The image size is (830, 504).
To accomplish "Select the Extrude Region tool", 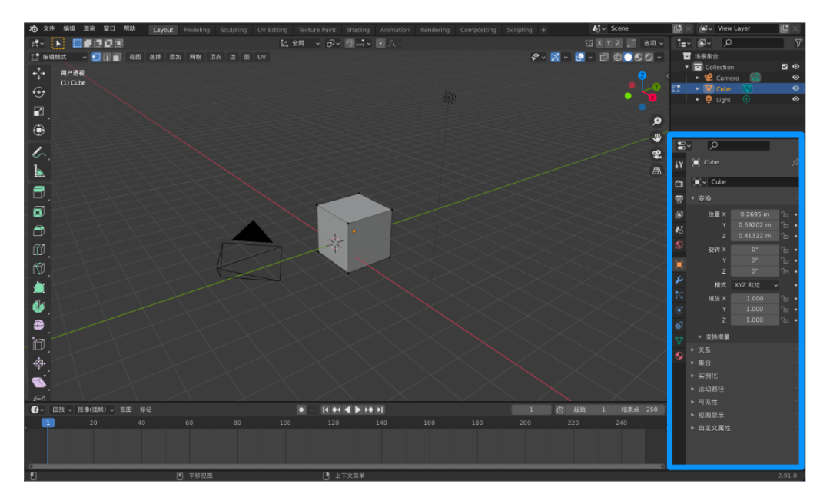I will pyautogui.click(x=38, y=192).
